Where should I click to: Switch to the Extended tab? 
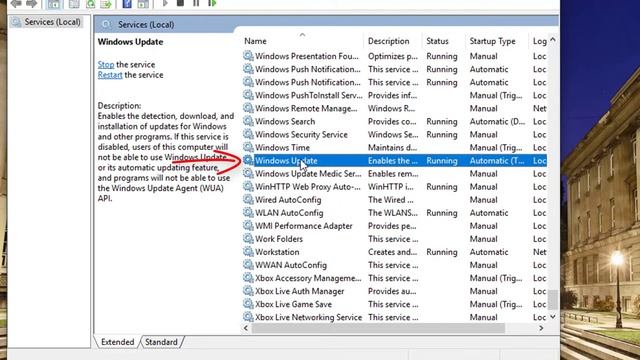point(118,342)
